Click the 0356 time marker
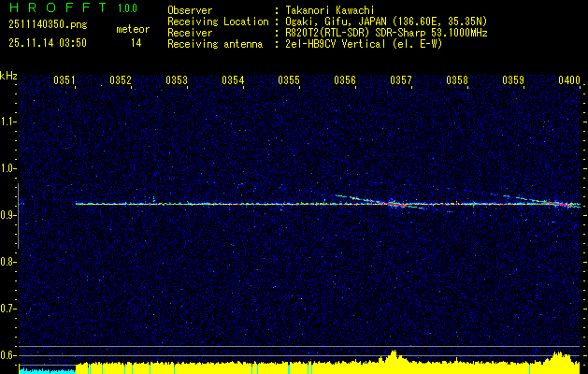This screenshot has width=588, height=374. (x=345, y=79)
